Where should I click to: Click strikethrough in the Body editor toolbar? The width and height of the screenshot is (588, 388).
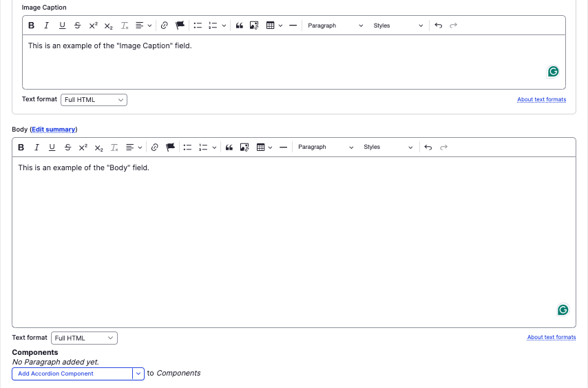point(67,147)
